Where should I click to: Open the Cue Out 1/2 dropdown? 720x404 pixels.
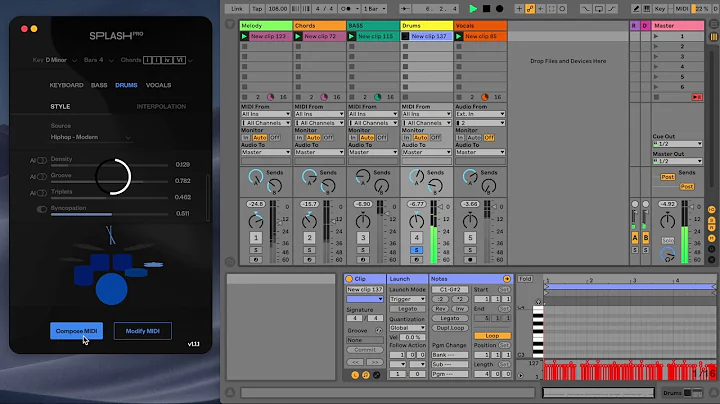click(x=677, y=144)
